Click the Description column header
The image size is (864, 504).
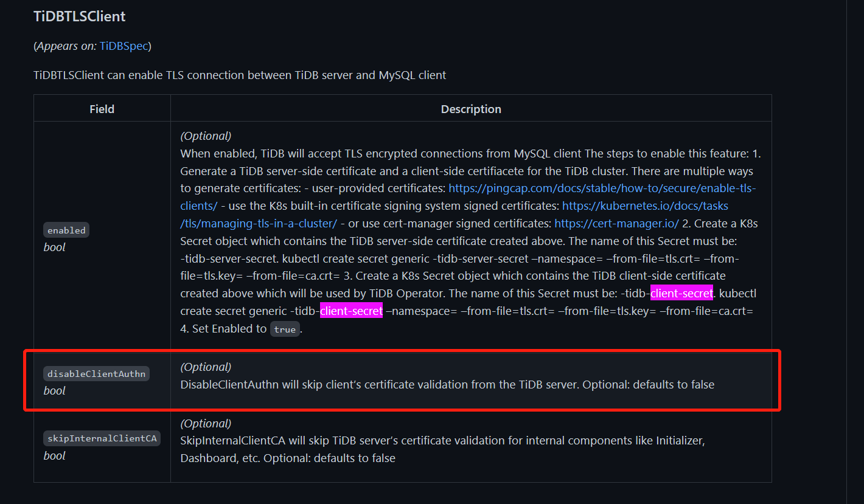point(471,109)
